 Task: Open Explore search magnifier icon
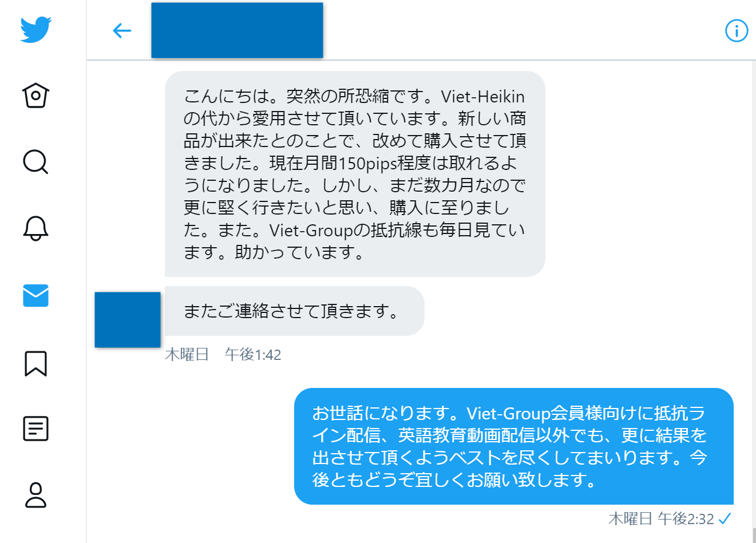tap(35, 162)
